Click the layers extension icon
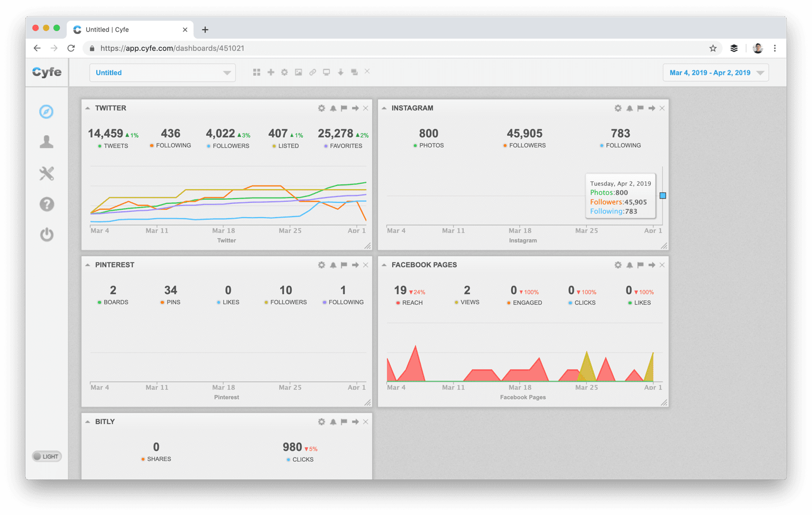This screenshot has height=515, width=812. [x=734, y=48]
